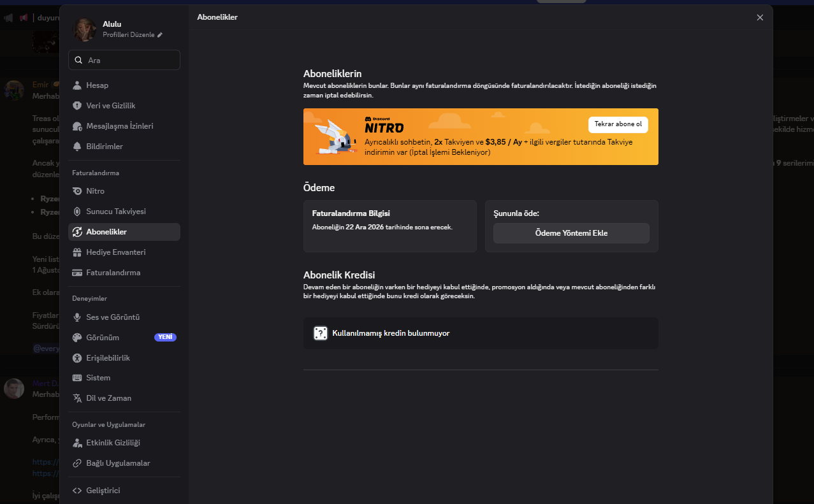Click the pencil icon beside Profilleri Düzenle
The height and width of the screenshot is (504, 814).
(160, 35)
